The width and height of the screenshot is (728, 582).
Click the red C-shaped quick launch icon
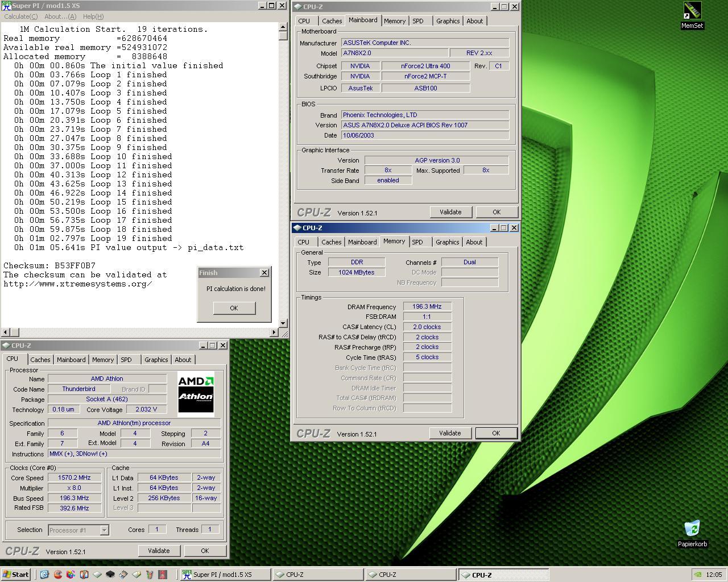click(x=57, y=575)
